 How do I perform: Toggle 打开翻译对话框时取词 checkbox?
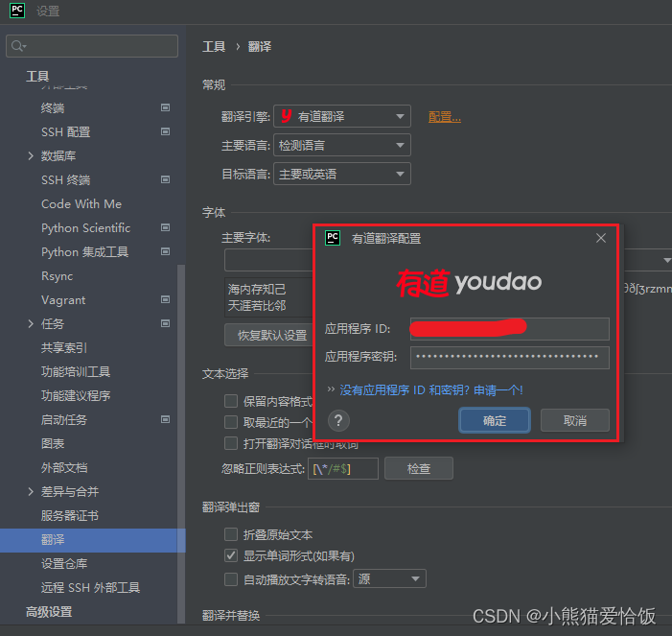pyautogui.click(x=231, y=443)
